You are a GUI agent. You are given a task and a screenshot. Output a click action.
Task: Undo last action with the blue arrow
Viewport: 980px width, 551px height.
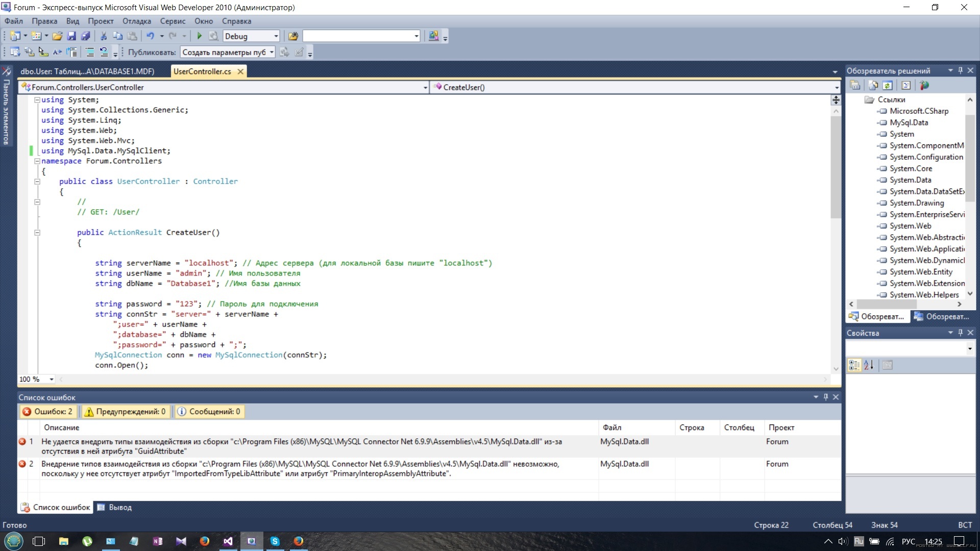[x=150, y=36]
